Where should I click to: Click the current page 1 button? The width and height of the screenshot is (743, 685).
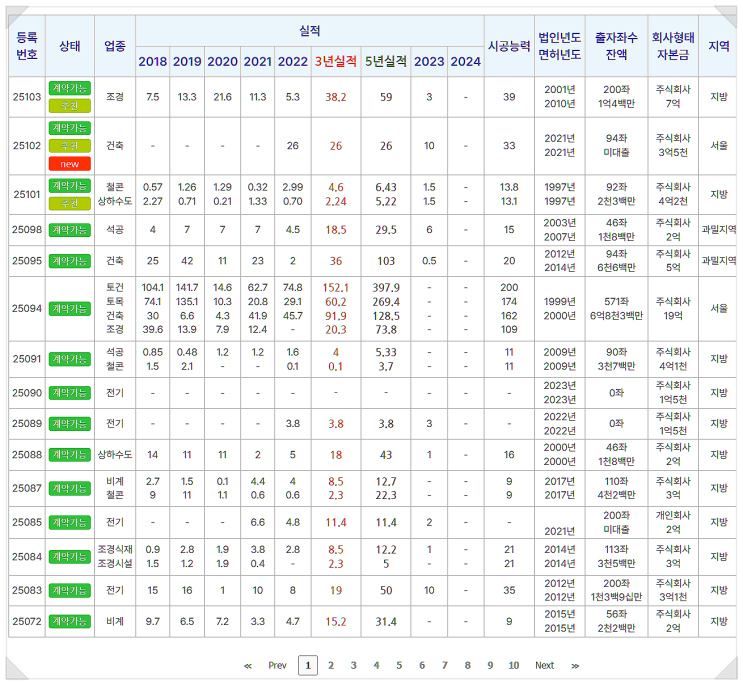point(308,665)
